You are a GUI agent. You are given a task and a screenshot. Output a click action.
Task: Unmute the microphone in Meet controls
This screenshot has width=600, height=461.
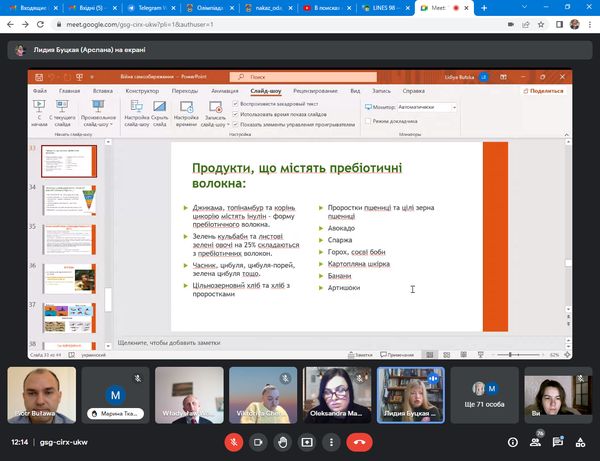click(234, 440)
